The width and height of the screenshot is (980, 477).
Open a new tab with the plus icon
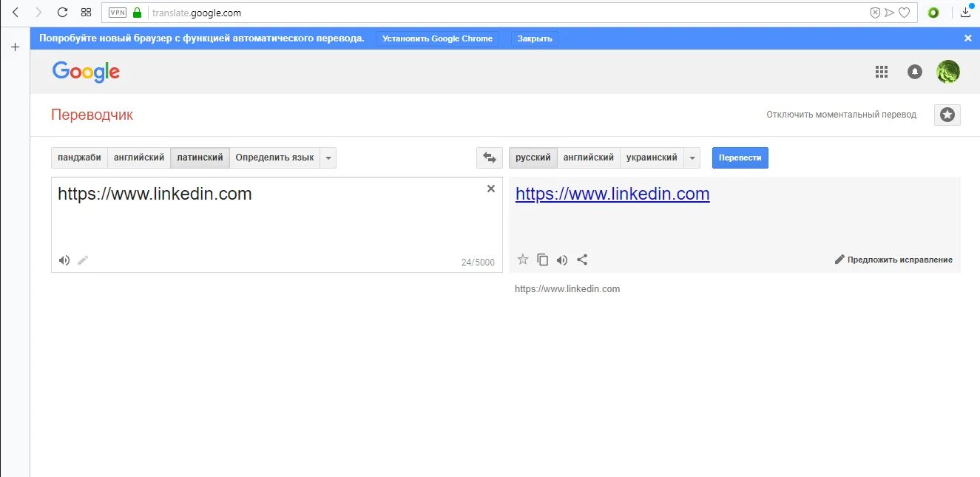click(x=15, y=47)
